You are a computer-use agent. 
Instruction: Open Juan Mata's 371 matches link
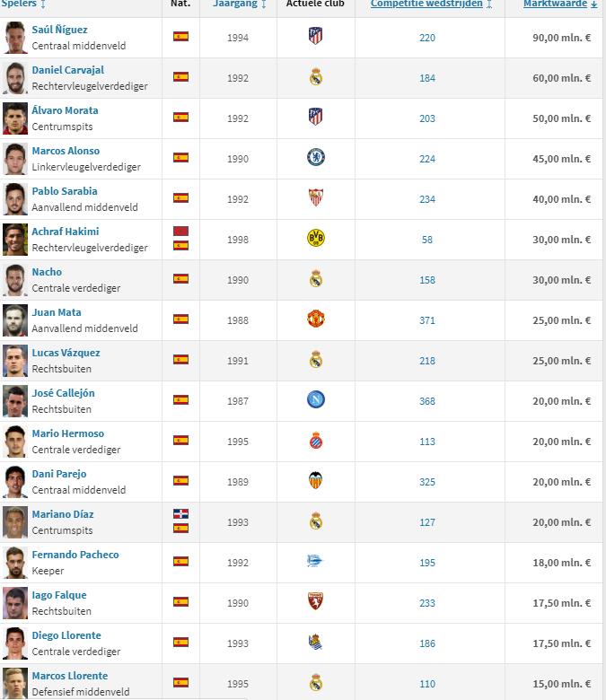pyautogui.click(x=426, y=320)
